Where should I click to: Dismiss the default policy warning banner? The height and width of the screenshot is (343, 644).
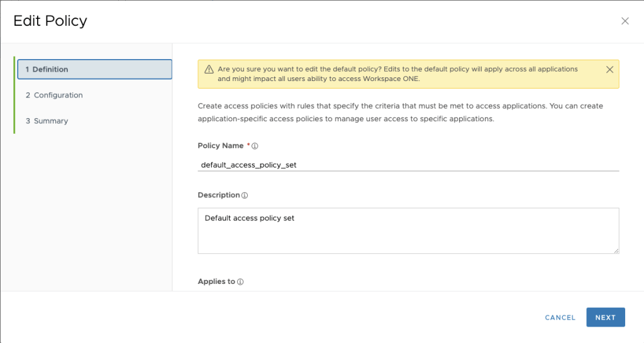click(609, 70)
